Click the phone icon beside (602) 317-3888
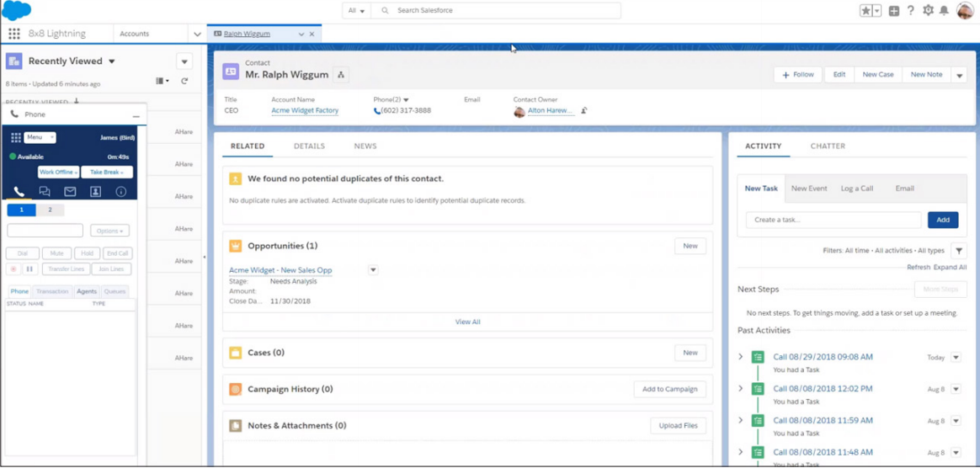This screenshot has height=468, width=980. (x=377, y=110)
